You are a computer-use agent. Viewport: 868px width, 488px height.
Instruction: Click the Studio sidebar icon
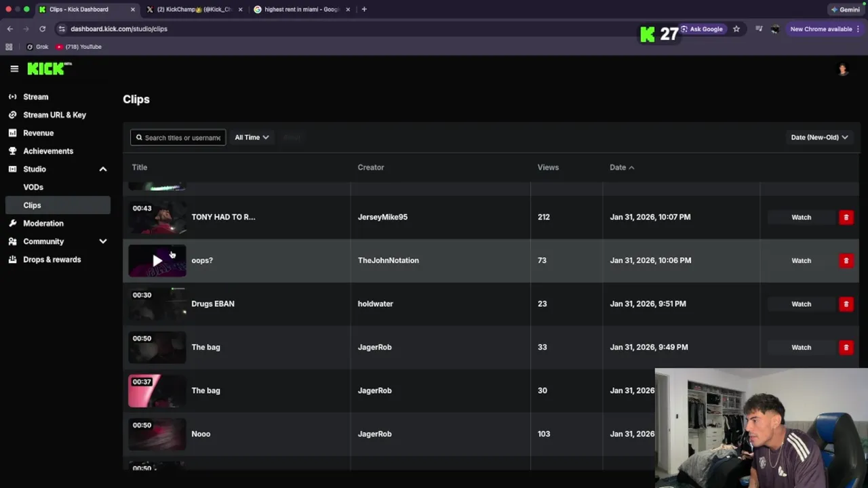click(x=12, y=169)
